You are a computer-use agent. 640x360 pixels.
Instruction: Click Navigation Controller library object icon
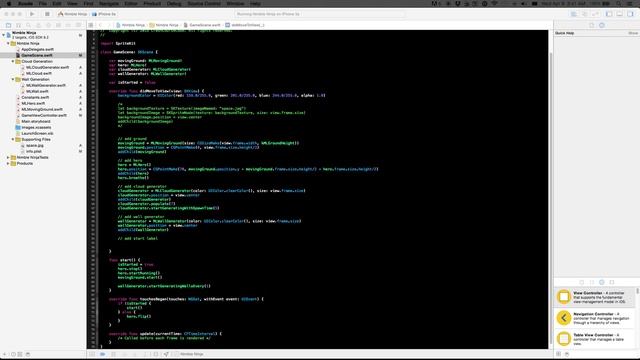[x=564, y=318]
